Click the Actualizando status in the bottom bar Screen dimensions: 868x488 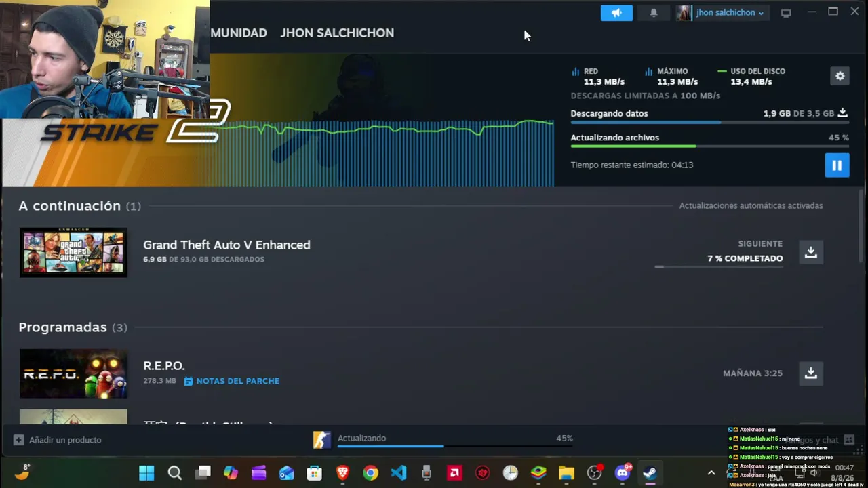click(x=361, y=438)
